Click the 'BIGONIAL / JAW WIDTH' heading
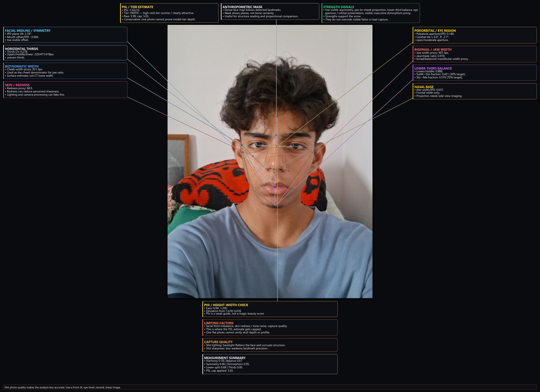Image resolution: width=540 pixels, height=392 pixels. 433,50
